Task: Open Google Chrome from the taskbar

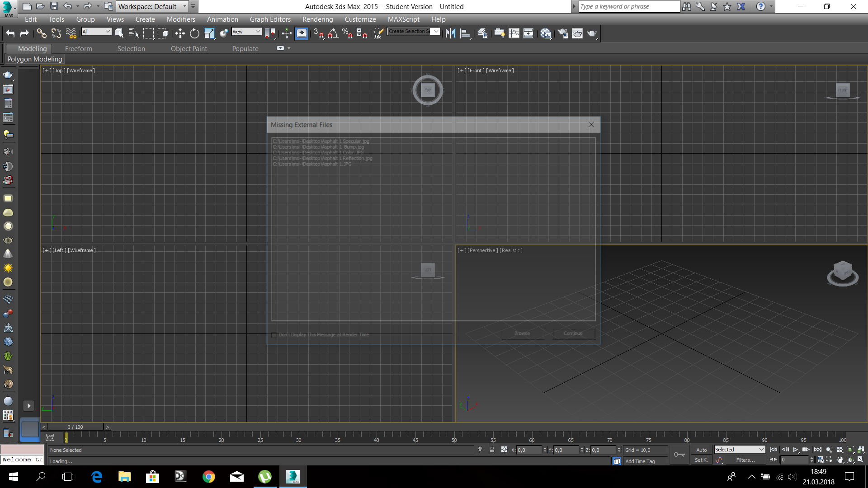Action: point(208,477)
